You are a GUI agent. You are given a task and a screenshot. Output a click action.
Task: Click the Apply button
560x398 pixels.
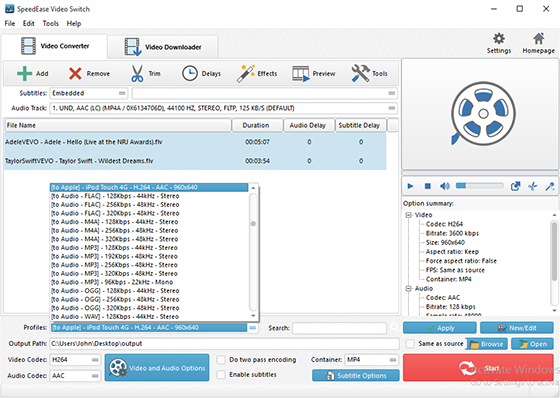tap(440, 328)
